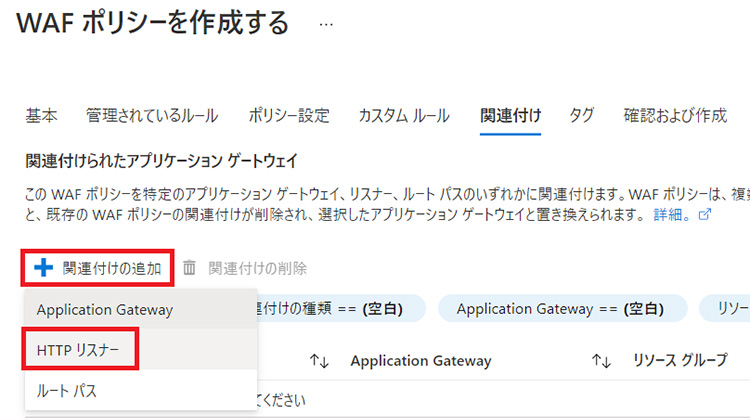Sort by the column left of Application Gateway
Viewport: 750px width, 420px height.
tap(319, 361)
